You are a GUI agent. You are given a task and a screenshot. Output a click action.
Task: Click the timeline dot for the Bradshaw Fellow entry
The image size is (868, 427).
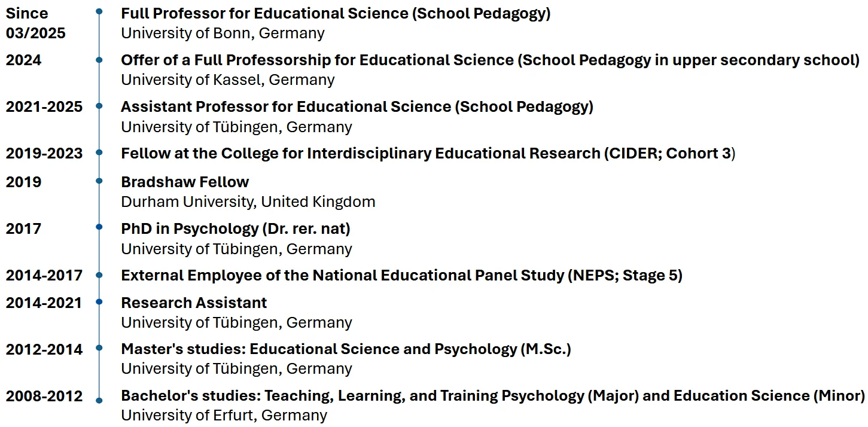pyautogui.click(x=99, y=181)
